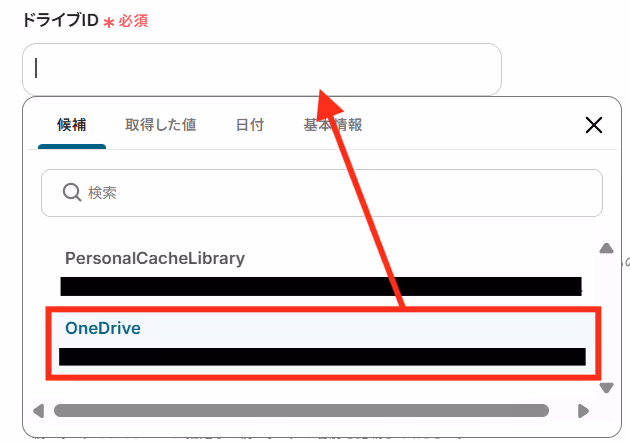This screenshot has width=630, height=442.
Task: Click the 検索 search box
Action: (322, 193)
